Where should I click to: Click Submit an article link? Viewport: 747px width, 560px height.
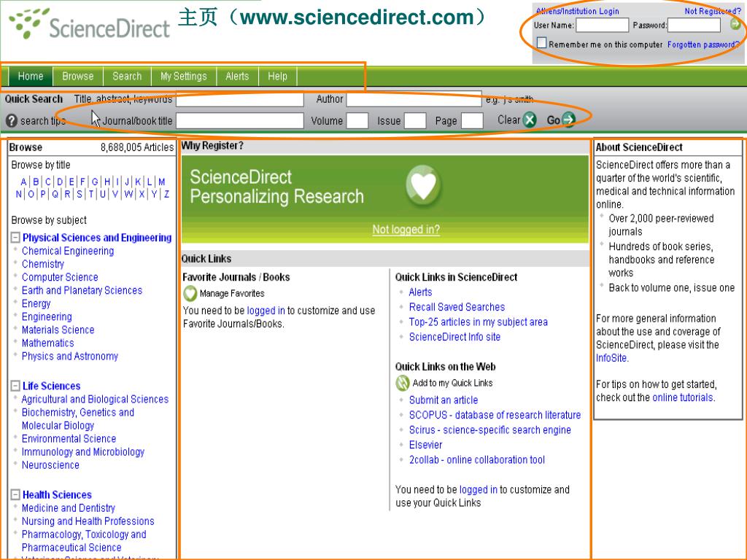point(443,400)
